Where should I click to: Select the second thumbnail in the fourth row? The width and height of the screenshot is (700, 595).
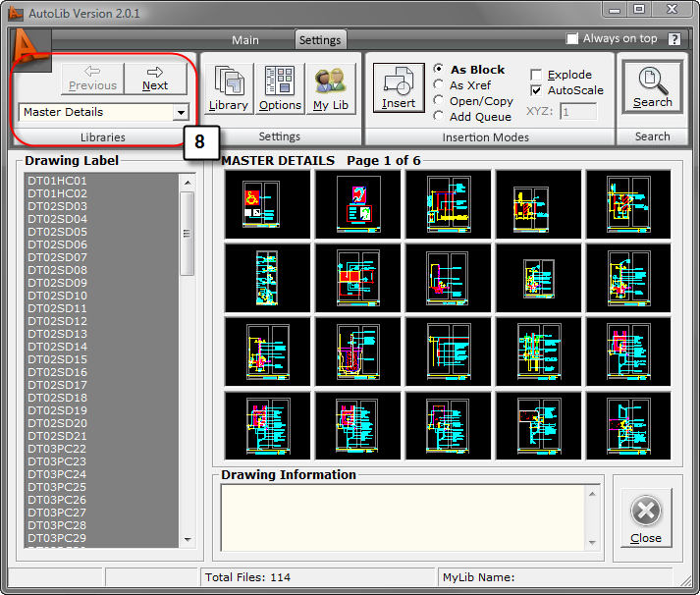coord(358,426)
